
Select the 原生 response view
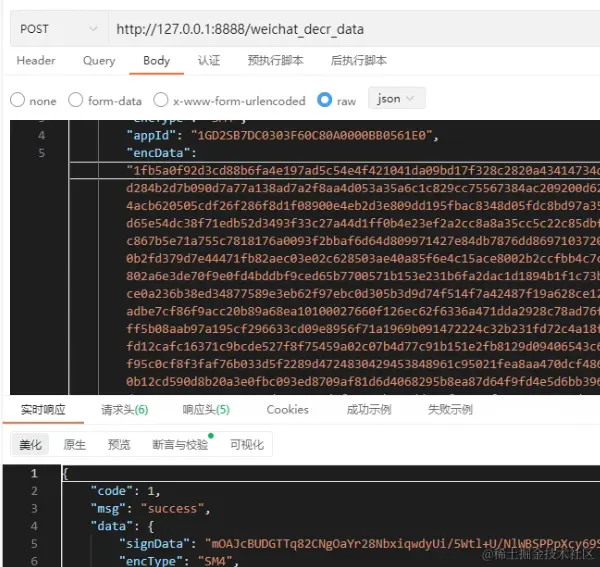point(75,445)
